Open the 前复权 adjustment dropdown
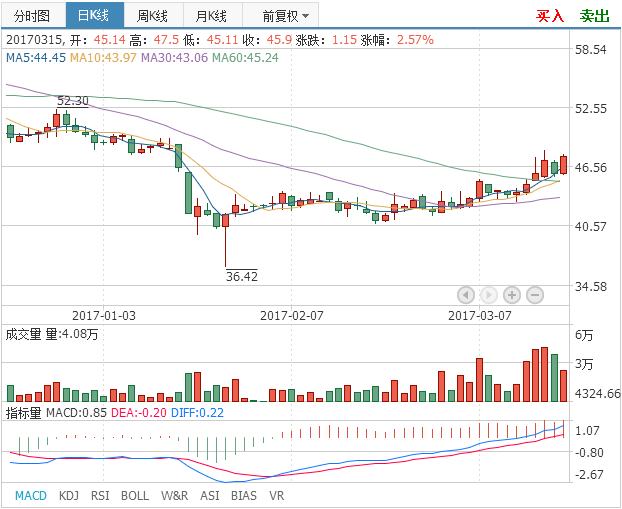The width and height of the screenshot is (622, 509). pos(285,16)
